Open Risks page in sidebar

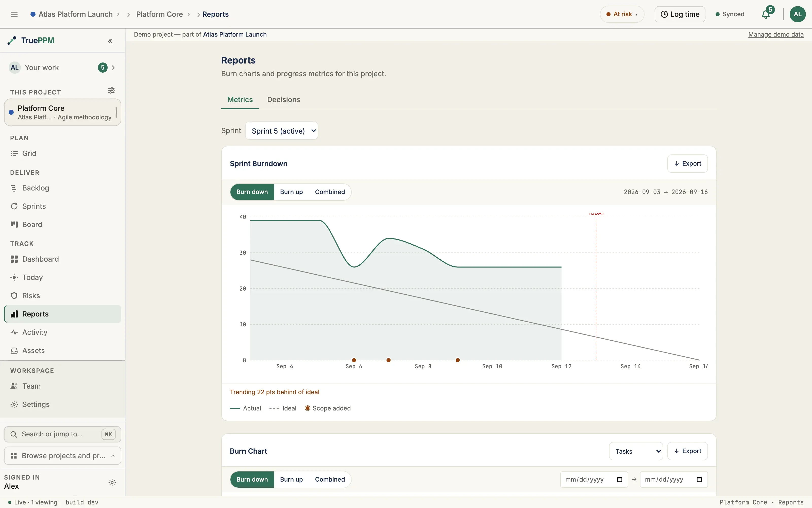(63, 296)
